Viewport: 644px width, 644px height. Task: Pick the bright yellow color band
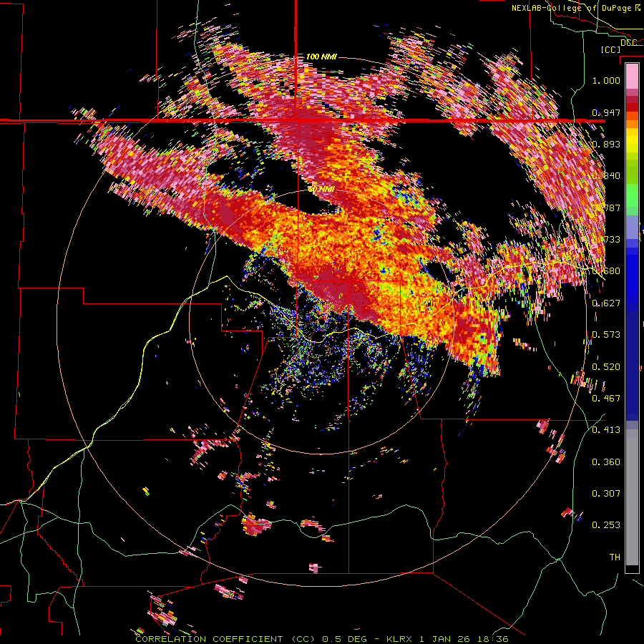click(x=632, y=140)
